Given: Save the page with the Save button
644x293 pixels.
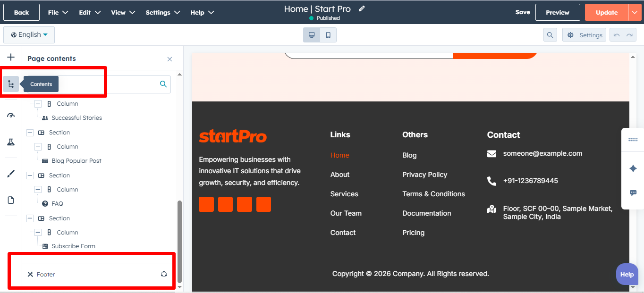Looking at the screenshot, I should tap(523, 12).
